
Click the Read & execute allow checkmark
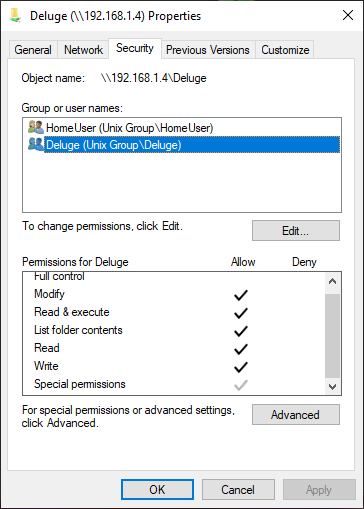[240, 313]
